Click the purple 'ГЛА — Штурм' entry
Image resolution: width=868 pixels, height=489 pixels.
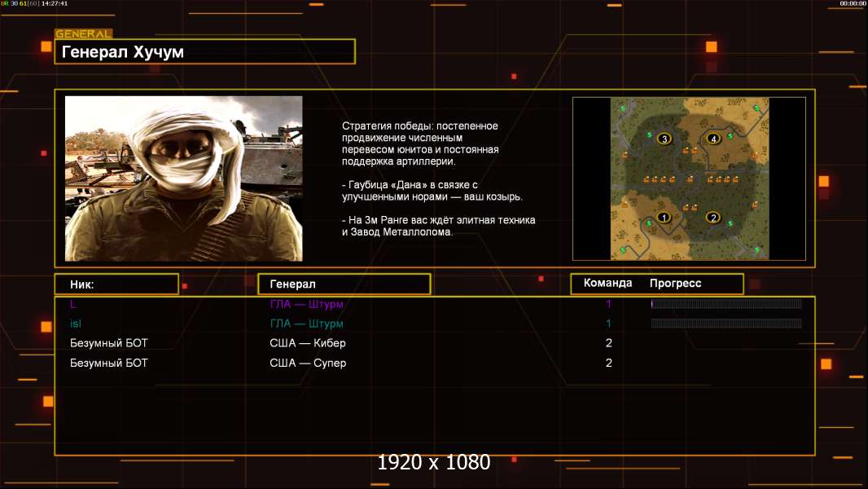tap(307, 304)
